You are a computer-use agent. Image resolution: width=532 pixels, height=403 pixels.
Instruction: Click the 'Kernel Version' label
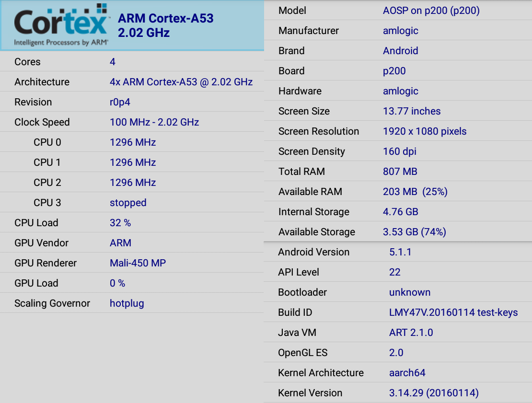pyautogui.click(x=310, y=393)
